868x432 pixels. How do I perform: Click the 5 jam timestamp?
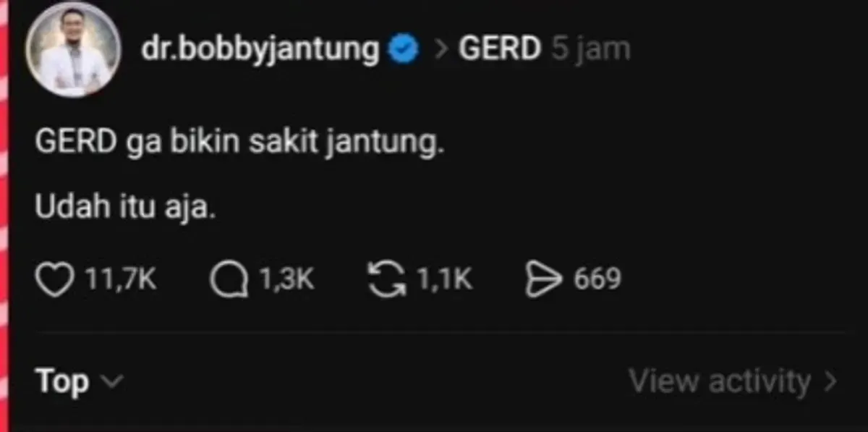(x=590, y=49)
